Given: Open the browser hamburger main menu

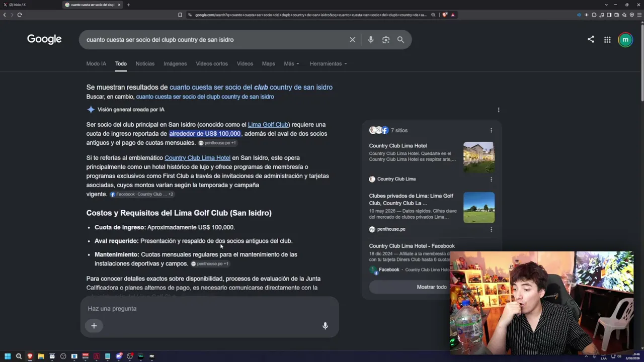Looking at the screenshot, I should [x=639, y=15].
